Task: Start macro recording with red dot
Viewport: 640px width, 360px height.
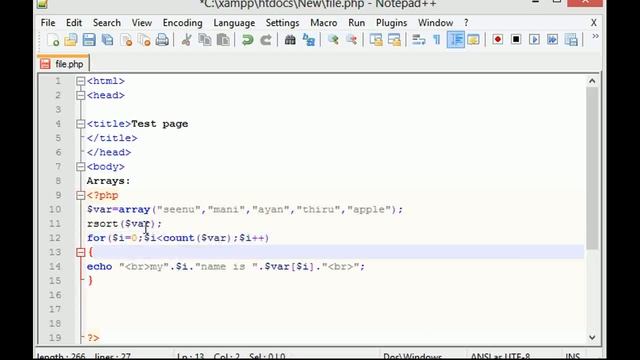Action: [x=498, y=40]
